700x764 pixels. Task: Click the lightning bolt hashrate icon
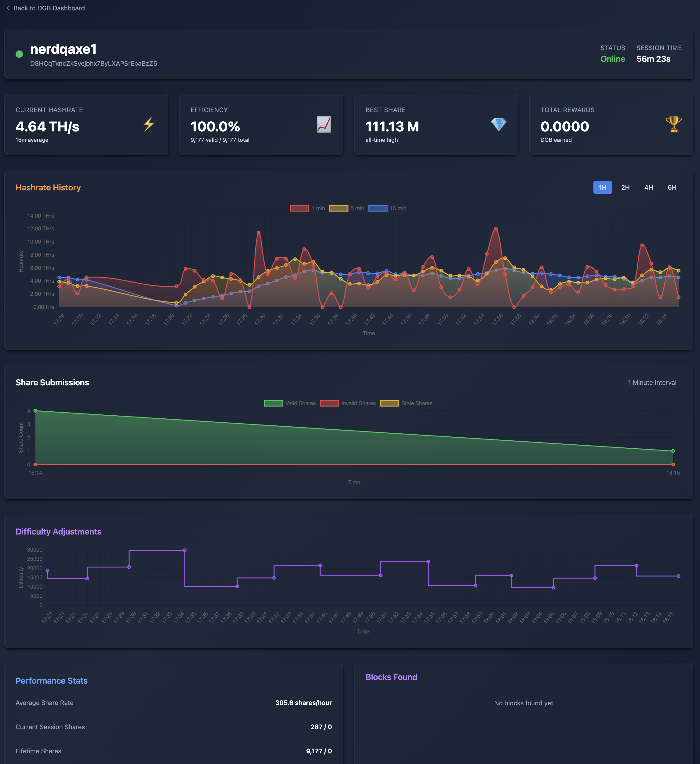click(x=148, y=124)
